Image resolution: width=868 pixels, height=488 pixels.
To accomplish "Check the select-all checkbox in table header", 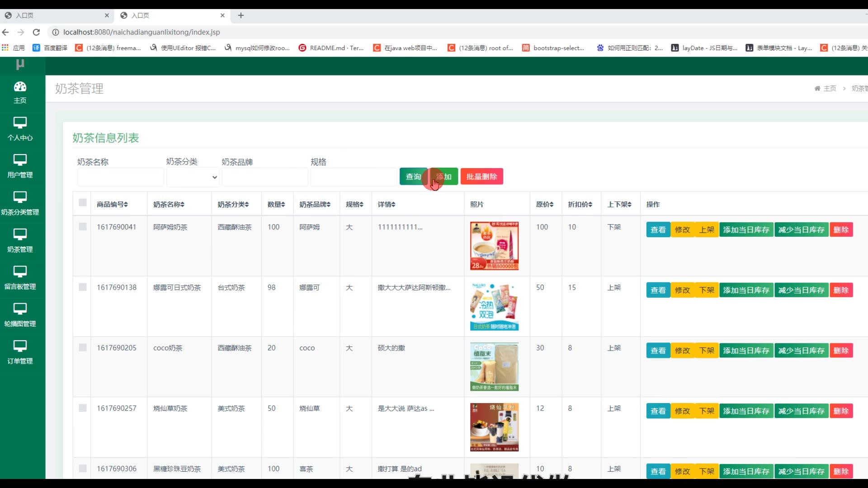I will coord(83,202).
